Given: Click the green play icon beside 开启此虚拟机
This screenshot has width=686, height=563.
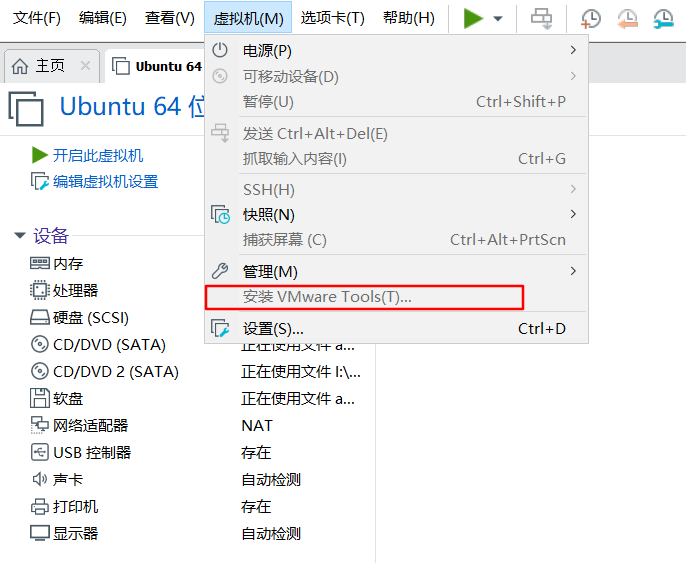Looking at the screenshot, I should click(39, 155).
